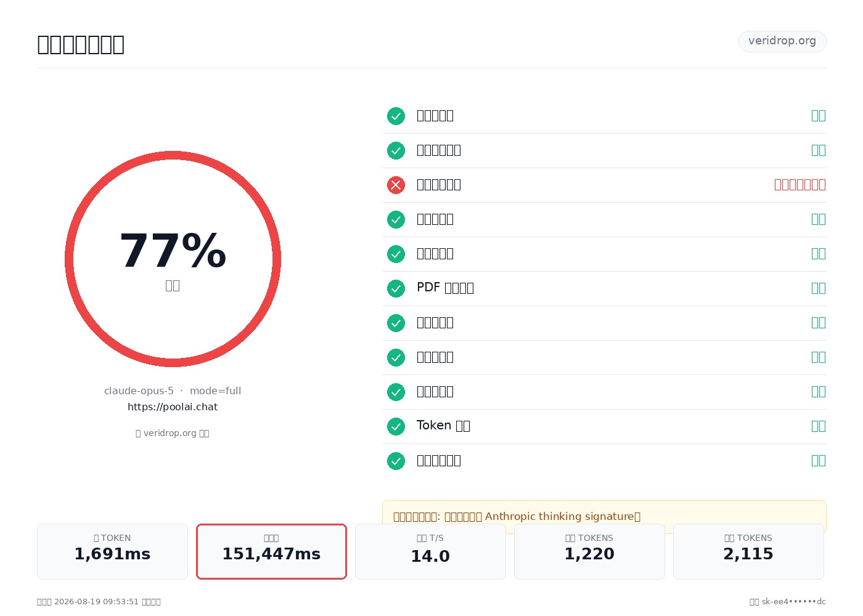Click the green check icon in PDF row
863x616 pixels.
pyautogui.click(x=396, y=288)
